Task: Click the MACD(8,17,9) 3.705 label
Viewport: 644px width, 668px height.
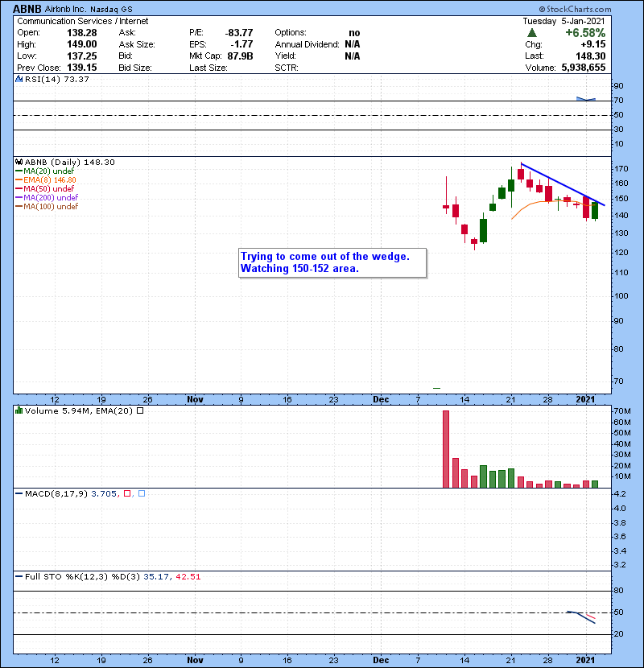Action: tap(71, 493)
